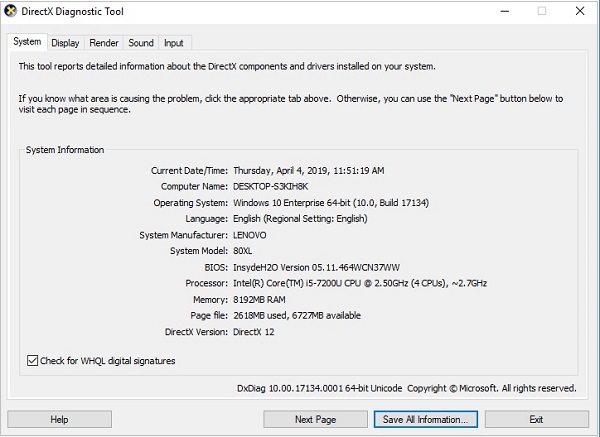Click the DirectX Diagnostic Tool title bar icon
The image size is (600, 437).
pyautogui.click(x=13, y=11)
